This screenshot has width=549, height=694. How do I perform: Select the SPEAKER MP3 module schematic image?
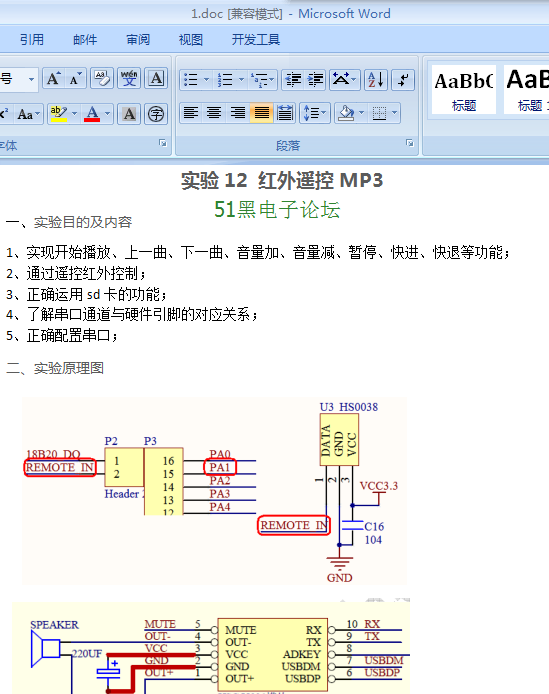click(211, 647)
